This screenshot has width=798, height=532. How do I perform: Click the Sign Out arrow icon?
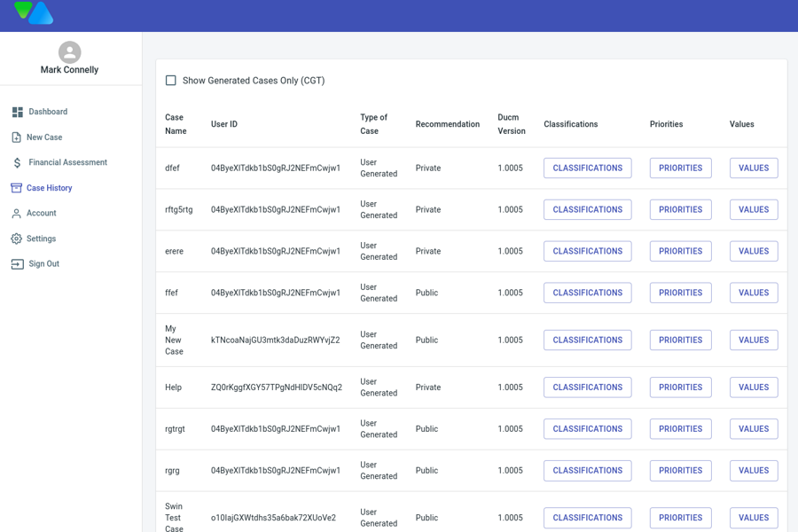[17, 264]
